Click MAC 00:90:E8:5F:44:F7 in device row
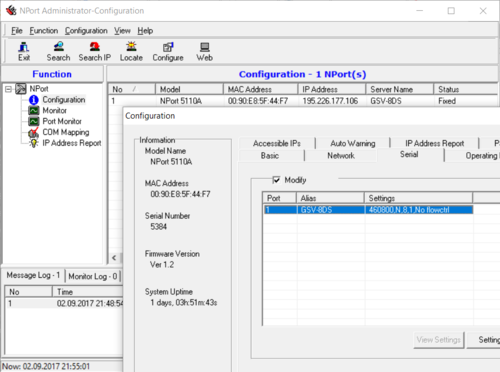The image size is (500, 372). click(x=258, y=101)
